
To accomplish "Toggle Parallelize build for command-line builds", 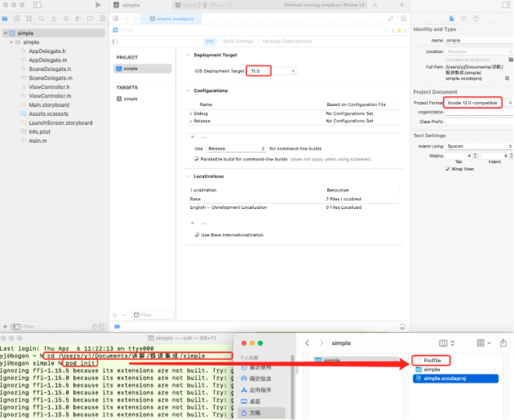I will [x=197, y=159].
